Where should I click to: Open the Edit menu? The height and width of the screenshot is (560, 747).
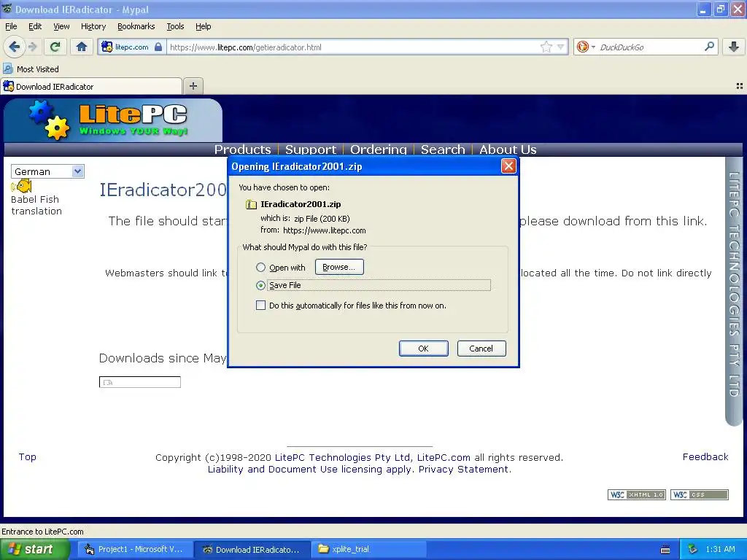click(35, 26)
